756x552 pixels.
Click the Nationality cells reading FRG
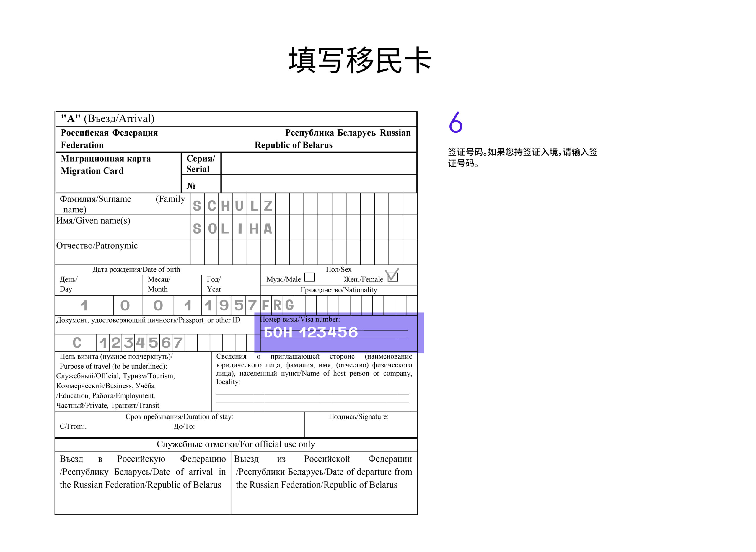click(x=277, y=305)
